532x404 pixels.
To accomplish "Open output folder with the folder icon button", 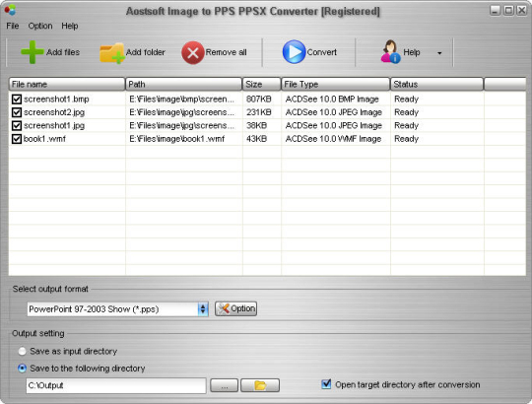I will tap(260, 385).
